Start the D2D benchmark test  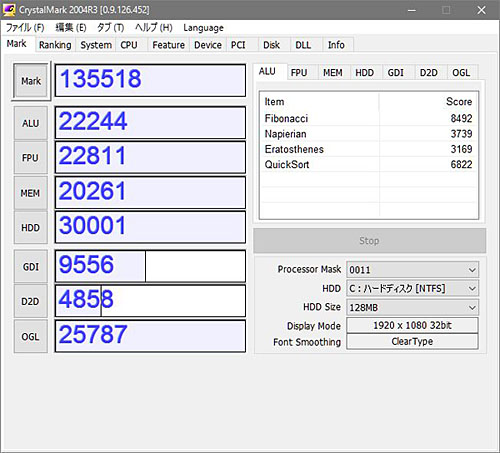tap(31, 301)
